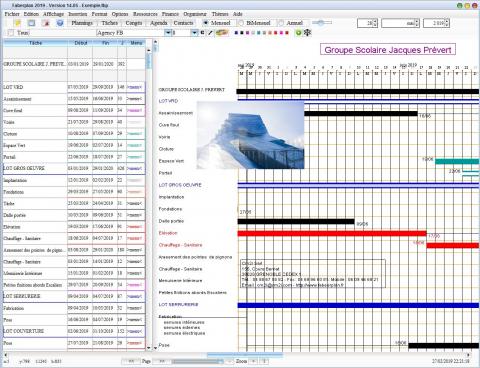
Task: Click the Congés button
Action: coord(134,23)
